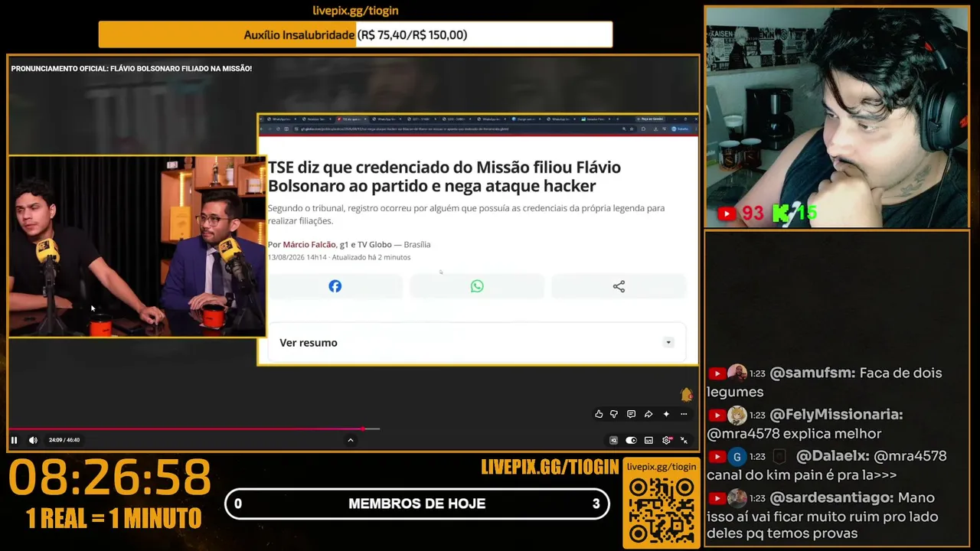Click the 08:26:58 countdown timer
Image resolution: width=980 pixels, height=551 pixels.
(109, 478)
